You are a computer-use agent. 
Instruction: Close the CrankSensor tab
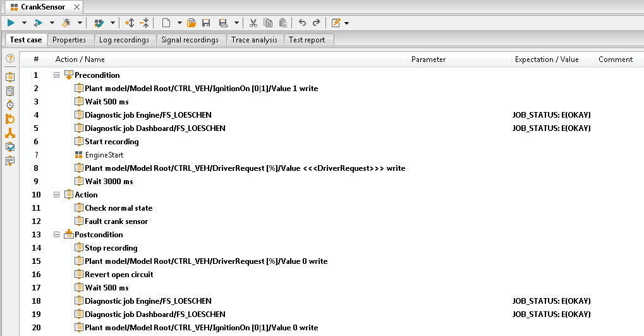(x=77, y=7)
